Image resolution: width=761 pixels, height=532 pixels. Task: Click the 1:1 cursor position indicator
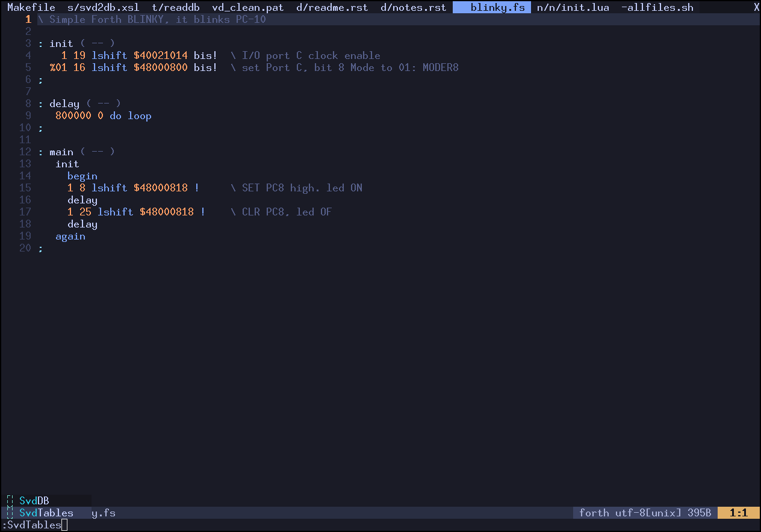738,513
